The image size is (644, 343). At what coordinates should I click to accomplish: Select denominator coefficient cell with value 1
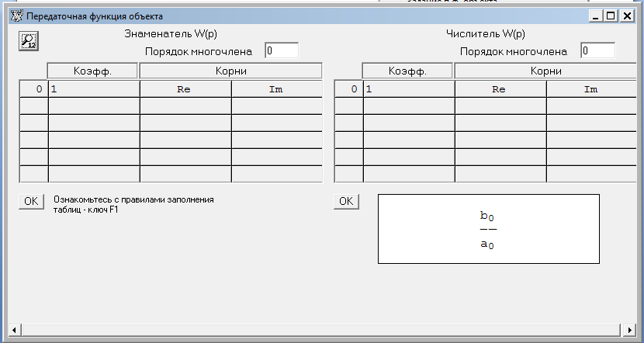[94, 89]
